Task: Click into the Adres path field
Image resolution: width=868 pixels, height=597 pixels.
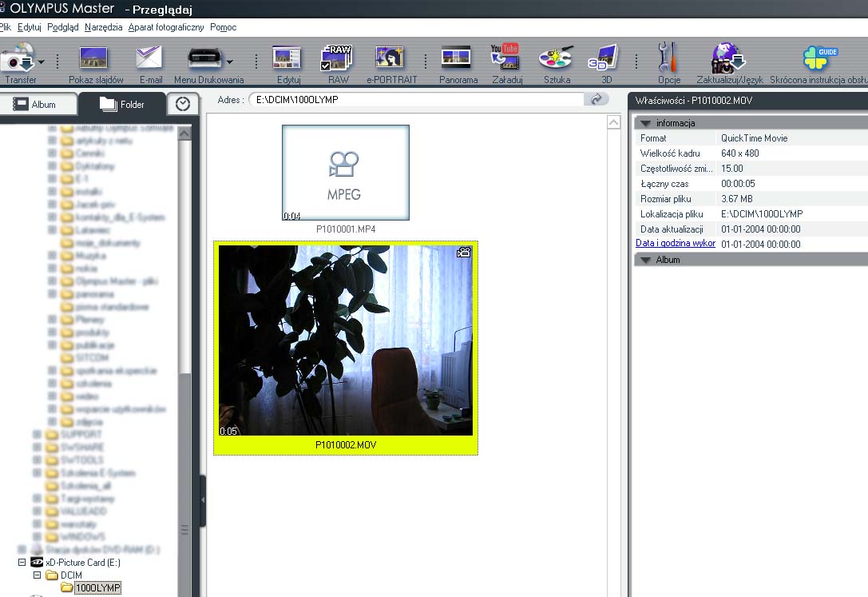Action: 415,100
